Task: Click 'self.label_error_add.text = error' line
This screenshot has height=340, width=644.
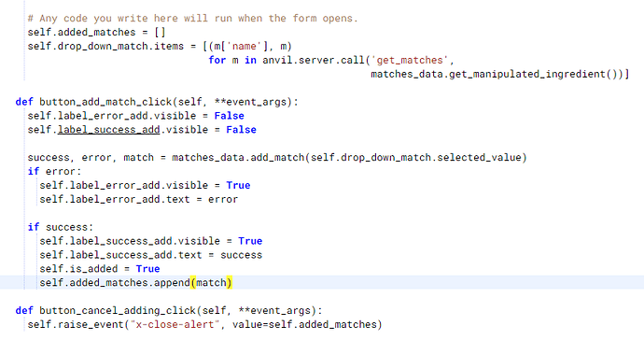Action: click(139, 199)
